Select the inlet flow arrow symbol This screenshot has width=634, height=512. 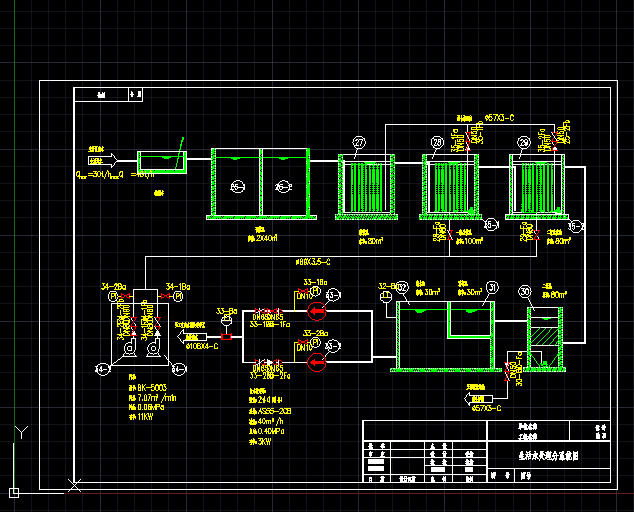coord(103,161)
